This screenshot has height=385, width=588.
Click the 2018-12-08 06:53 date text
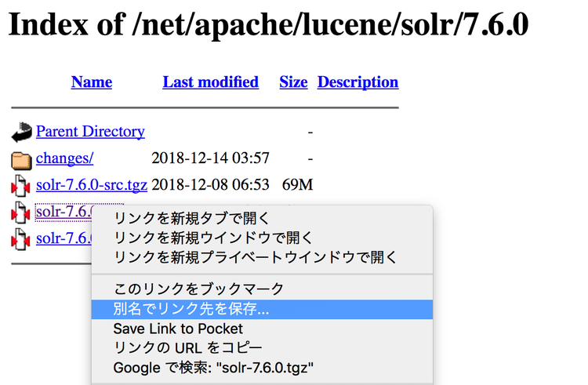pyautogui.click(x=210, y=185)
